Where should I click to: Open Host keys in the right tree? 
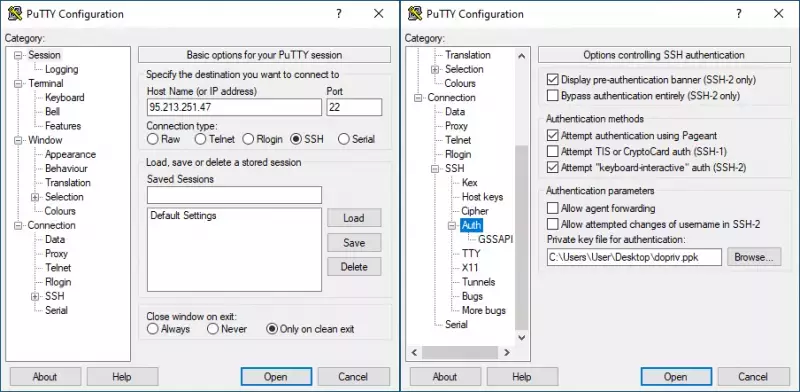(x=482, y=197)
